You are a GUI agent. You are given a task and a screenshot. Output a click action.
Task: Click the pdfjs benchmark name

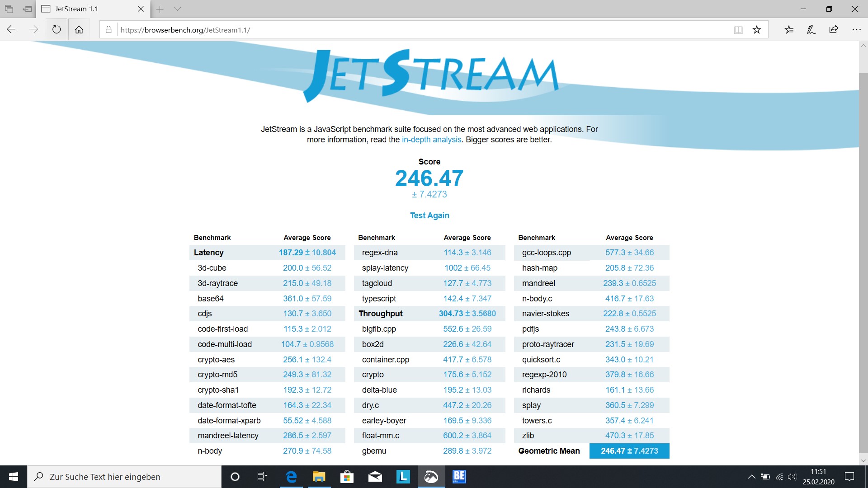[x=531, y=329]
